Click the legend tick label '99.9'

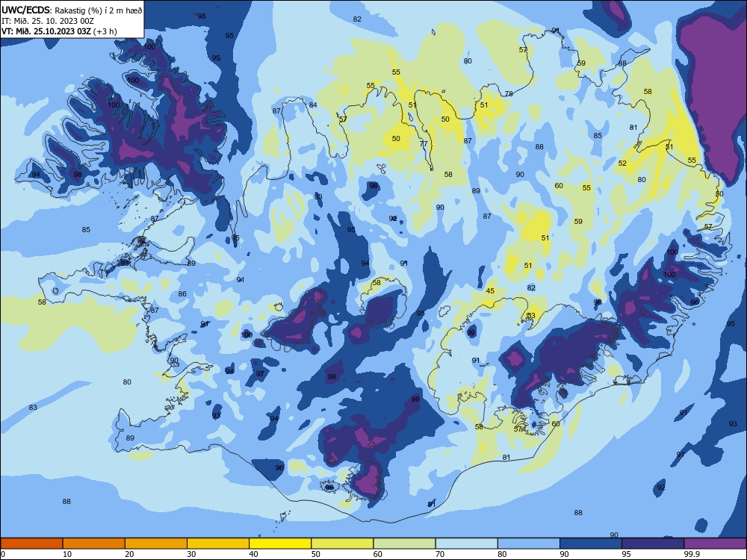(692, 554)
